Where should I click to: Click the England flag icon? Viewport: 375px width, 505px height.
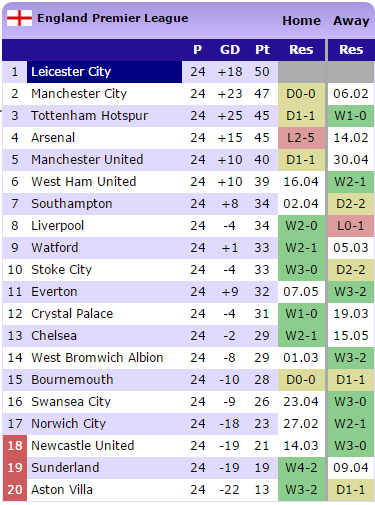(19, 18)
